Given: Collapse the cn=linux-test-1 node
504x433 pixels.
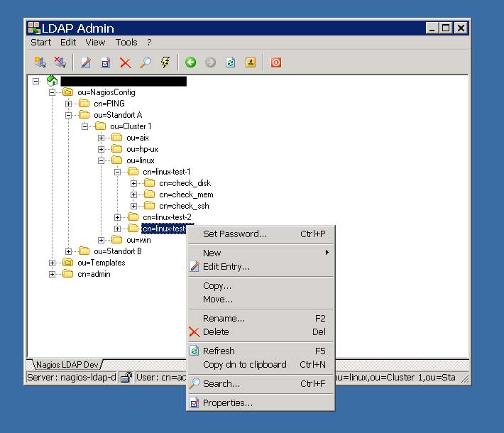Looking at the screenshot, I should click(x=117, y=172).
